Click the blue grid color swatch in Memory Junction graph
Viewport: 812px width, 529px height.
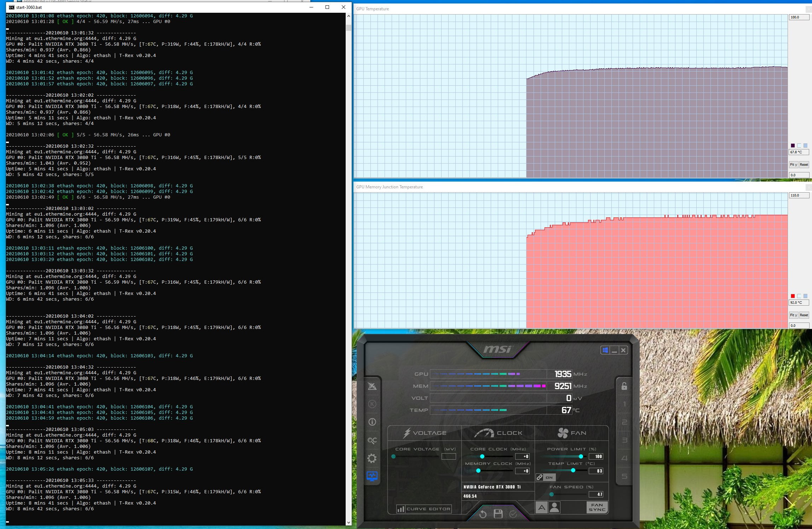pos(806,296)
